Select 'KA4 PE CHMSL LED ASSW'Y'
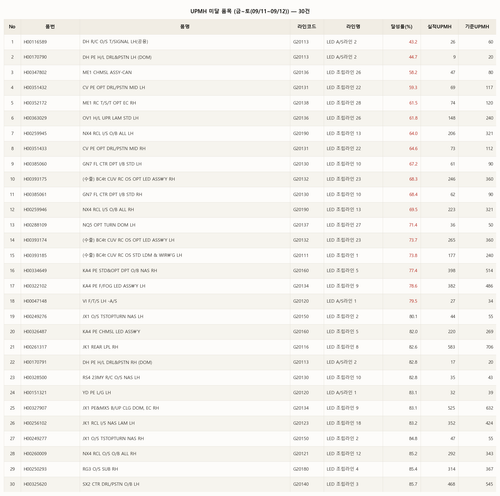500x496 pixels. [x=111, y=332]
